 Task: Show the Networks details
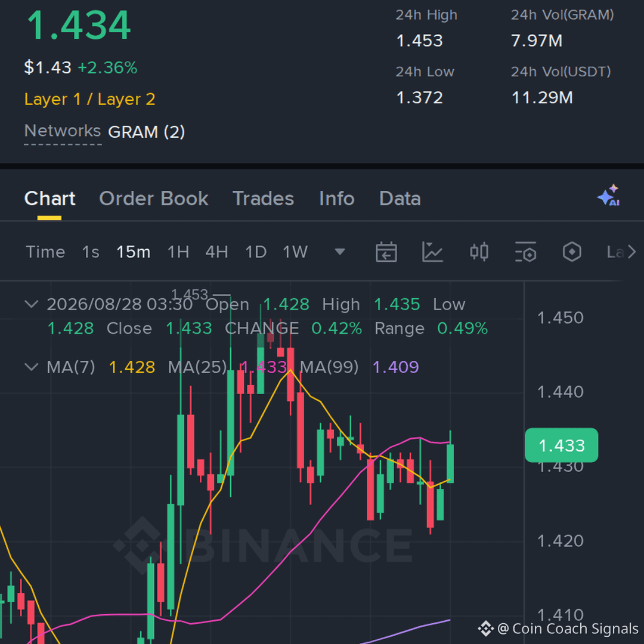click(x=63, y=131)
